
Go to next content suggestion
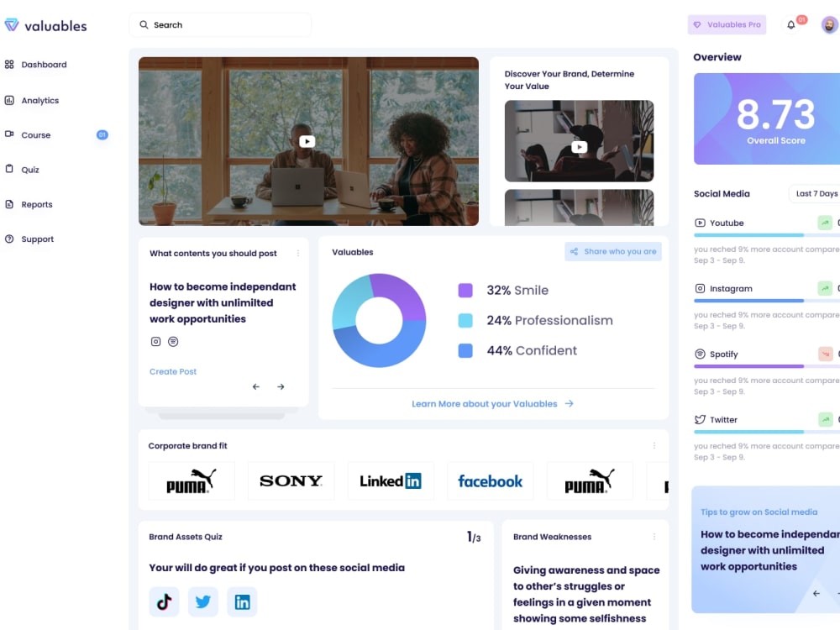pos(281,386)
